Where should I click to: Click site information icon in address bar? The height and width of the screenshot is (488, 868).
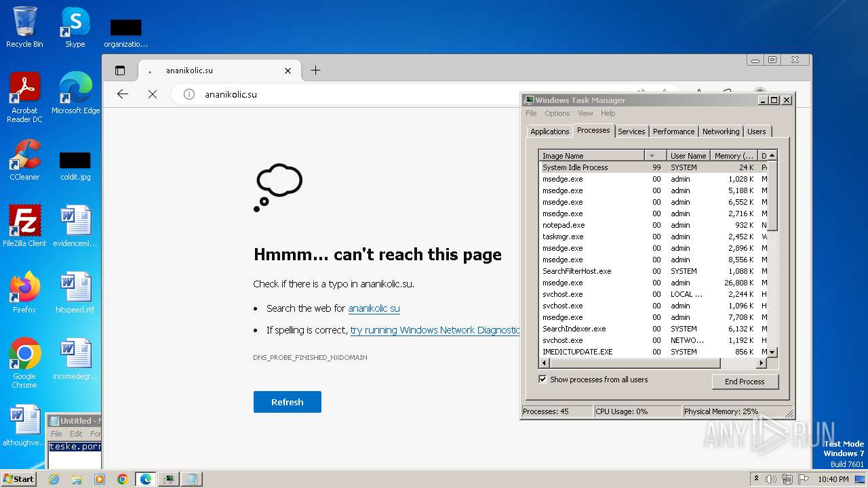(x=189, y=94)
